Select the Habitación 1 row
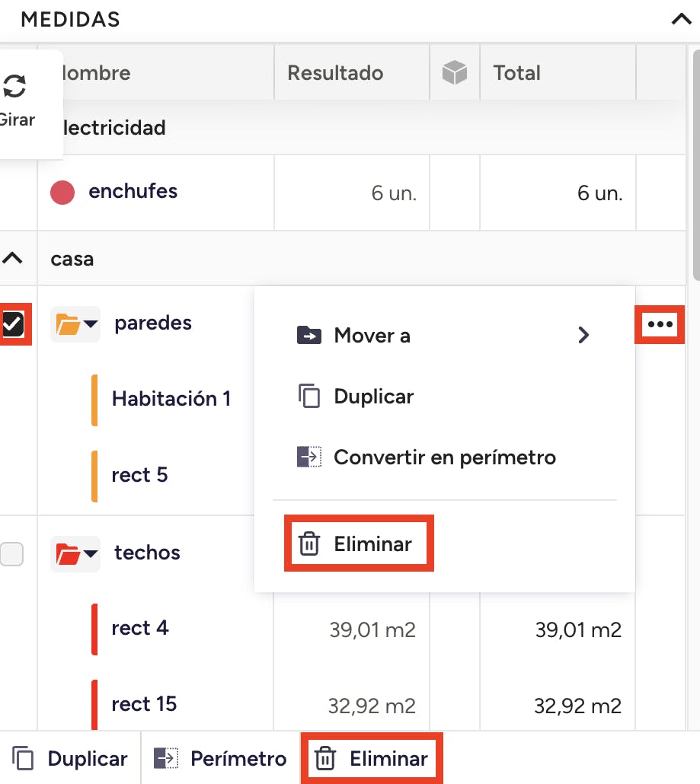This screenshot has width=700, height=784. (171, 399)
